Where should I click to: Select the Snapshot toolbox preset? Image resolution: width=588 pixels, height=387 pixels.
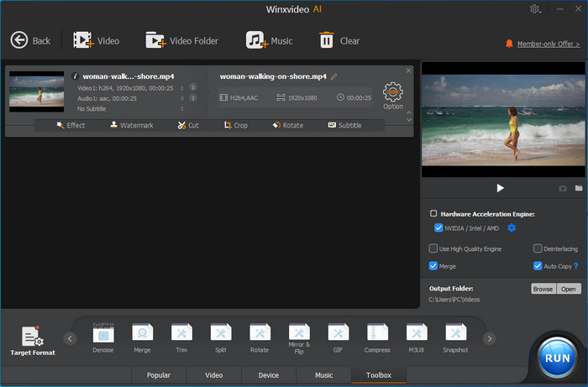point(455,337)
